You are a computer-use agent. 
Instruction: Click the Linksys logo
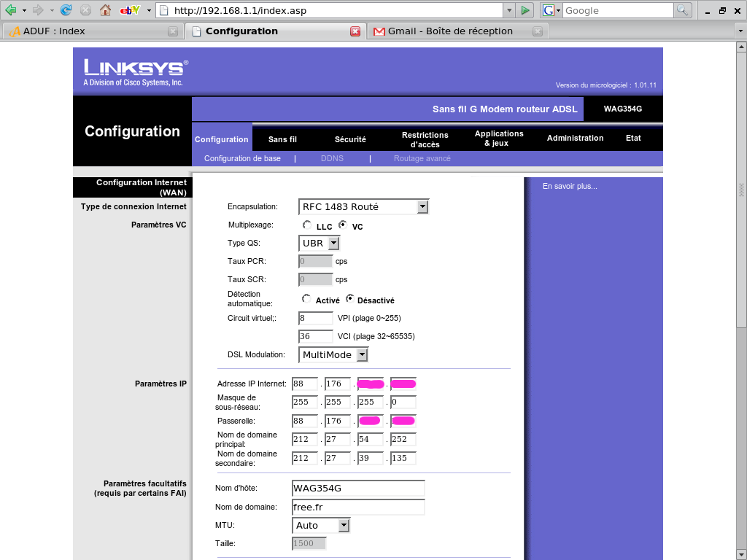[x=136, y=72]
